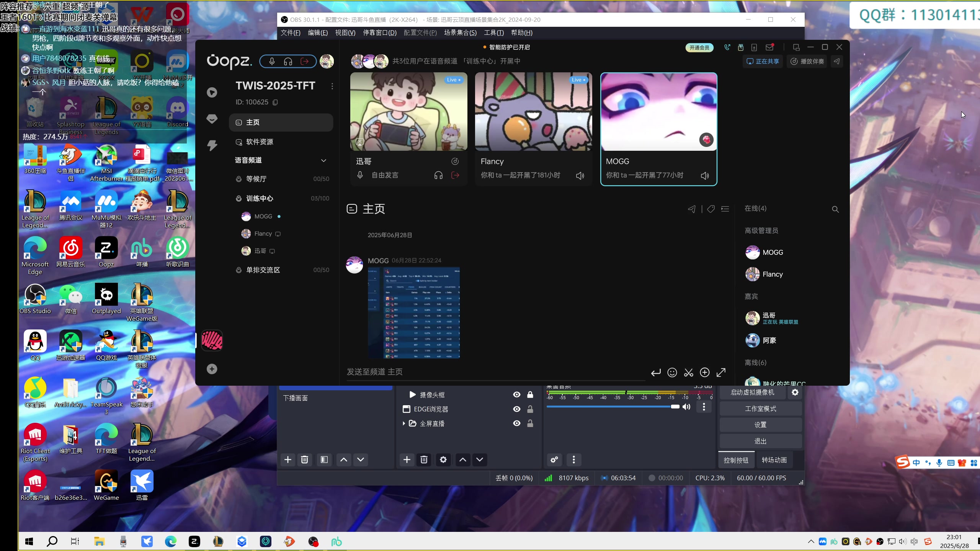Open the red scribble server icon
This screenshot has width=980, height=551.
(212, 340)
